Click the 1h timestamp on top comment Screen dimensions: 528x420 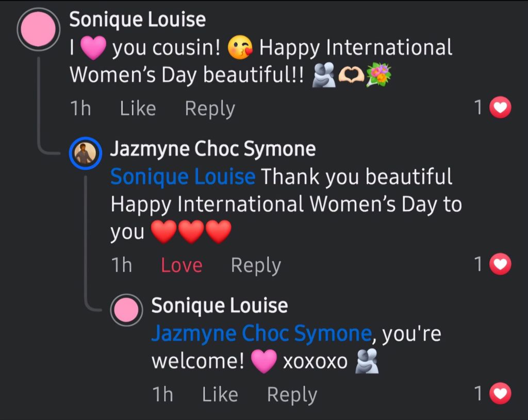(80, 108)
